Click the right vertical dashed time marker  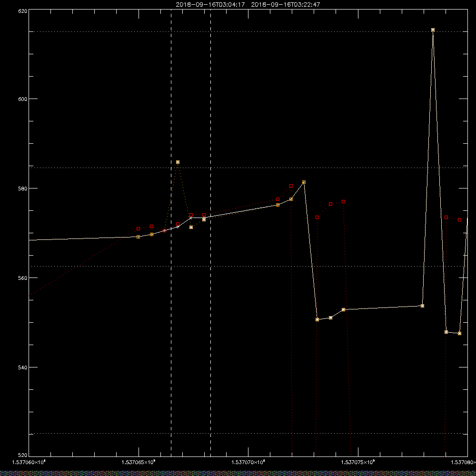click(x=211, y=233)
